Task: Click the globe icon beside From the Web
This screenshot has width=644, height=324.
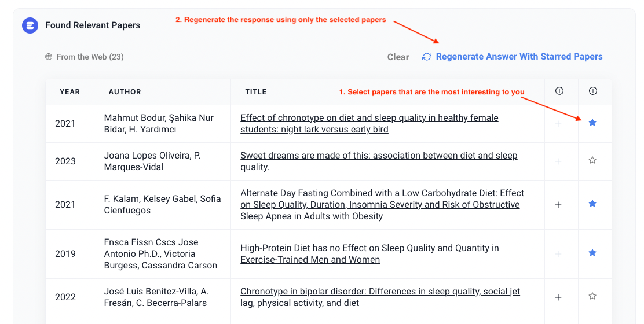Action: [49, 57]
